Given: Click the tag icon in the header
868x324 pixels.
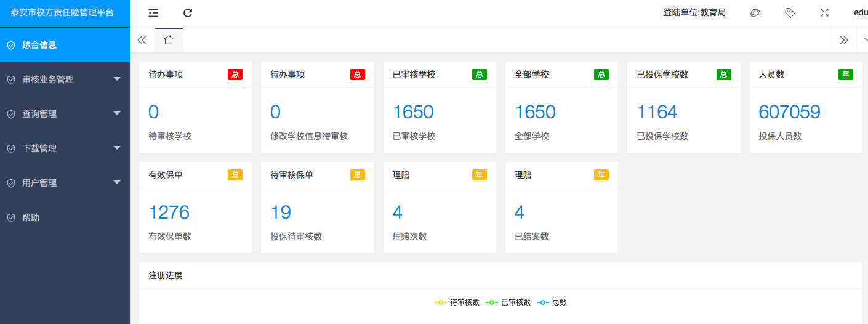Looking at the screenshot, I should 790,13.
